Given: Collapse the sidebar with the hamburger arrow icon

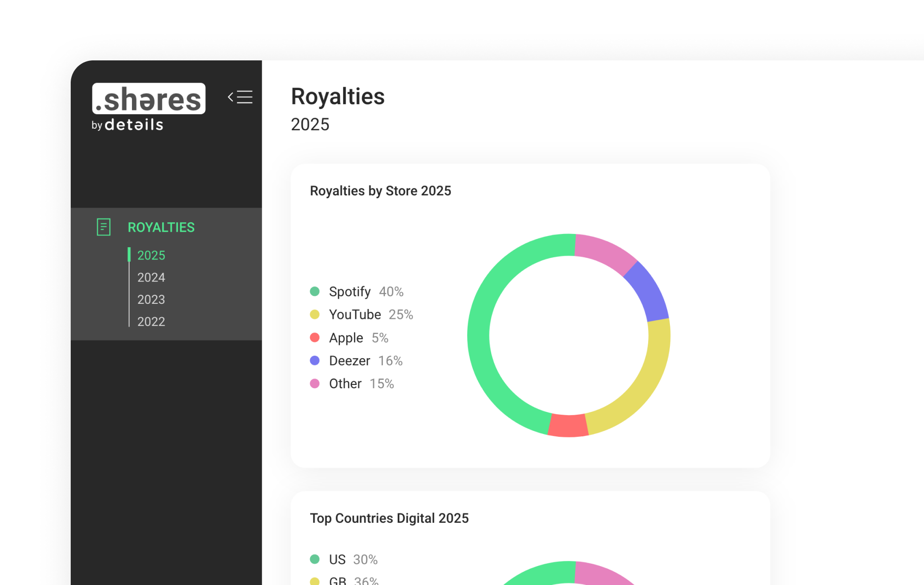Looking at the screenshot, I should coord(240,97).
